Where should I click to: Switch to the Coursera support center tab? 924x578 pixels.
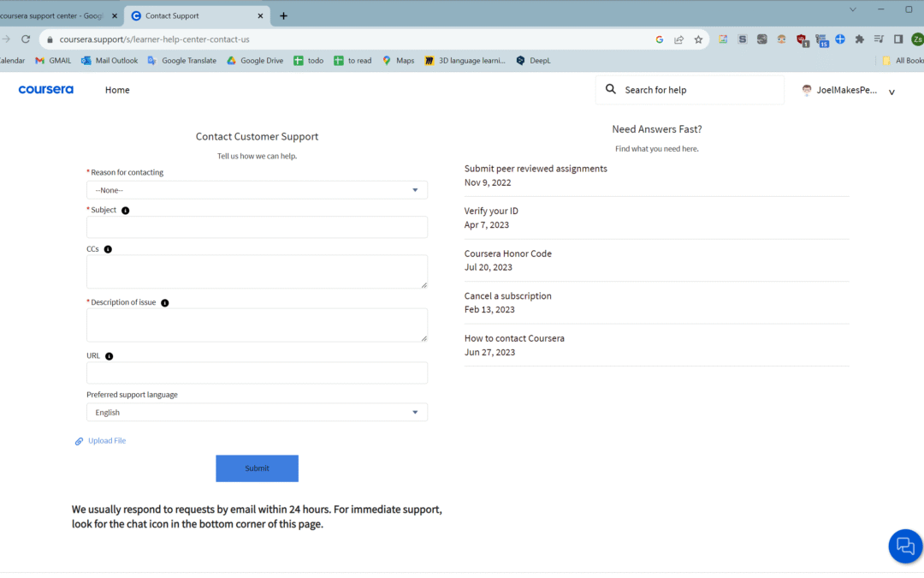[x=55, y=15]
